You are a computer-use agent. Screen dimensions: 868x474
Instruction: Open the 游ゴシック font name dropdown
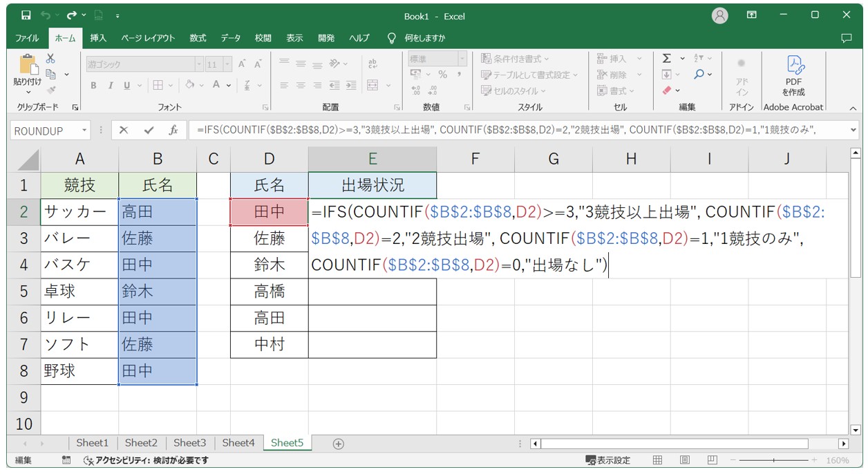pyautogui.click(x=199, y=64)
